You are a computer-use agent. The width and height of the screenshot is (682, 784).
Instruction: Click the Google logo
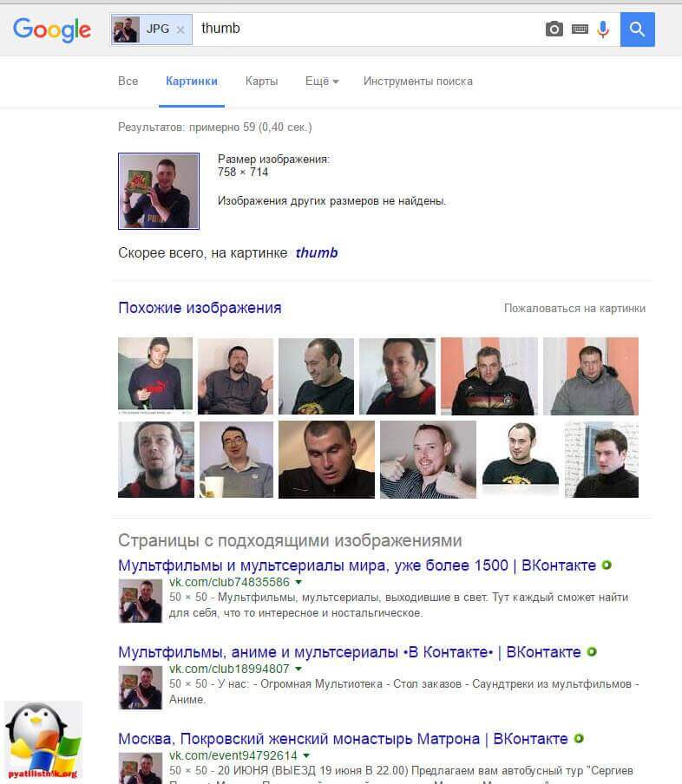[52, 30]
